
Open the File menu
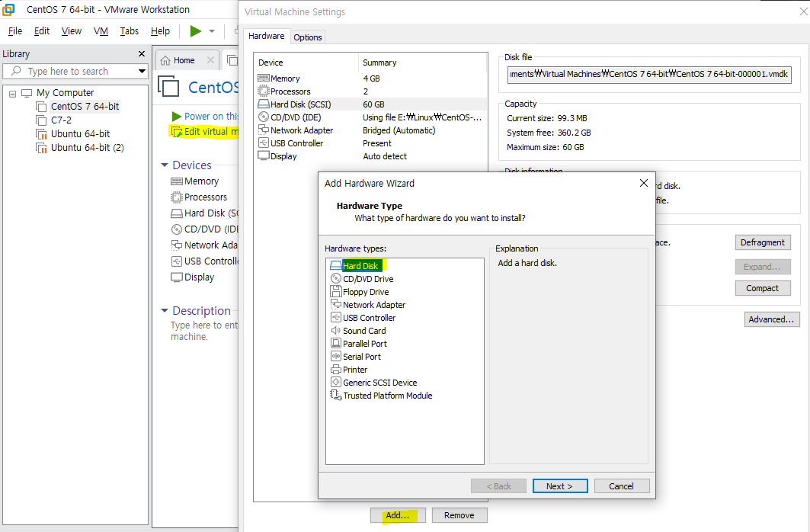(15, 31)
